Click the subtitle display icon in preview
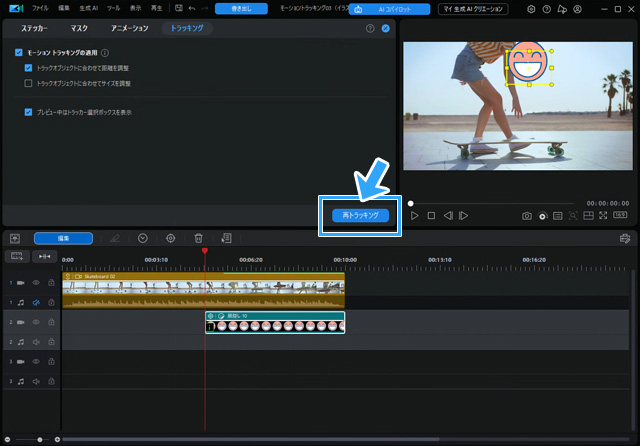This screenshot has width=640, height=446. point(558,216)
